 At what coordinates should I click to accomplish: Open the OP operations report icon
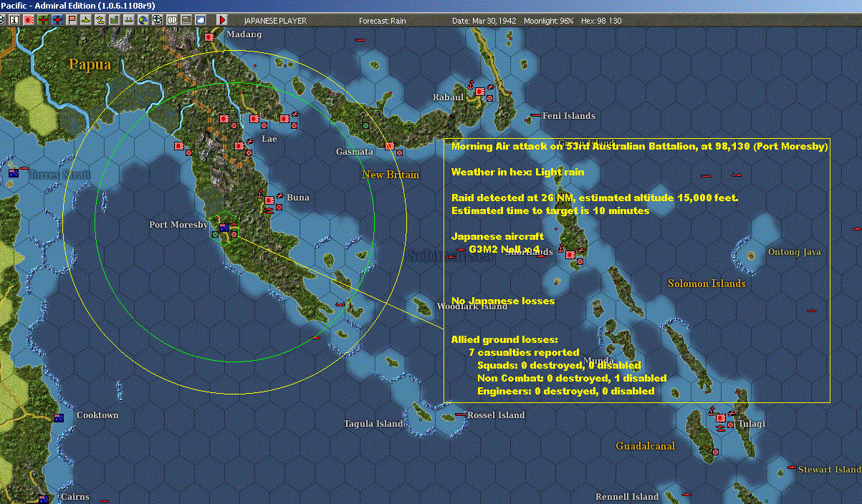(x=172, y=21)
